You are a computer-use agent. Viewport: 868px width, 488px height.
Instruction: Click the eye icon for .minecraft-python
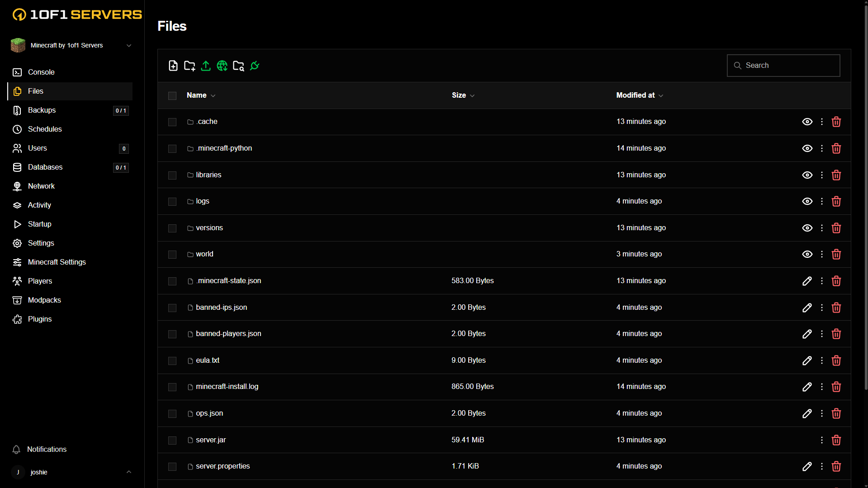click(x=807, y=148)
